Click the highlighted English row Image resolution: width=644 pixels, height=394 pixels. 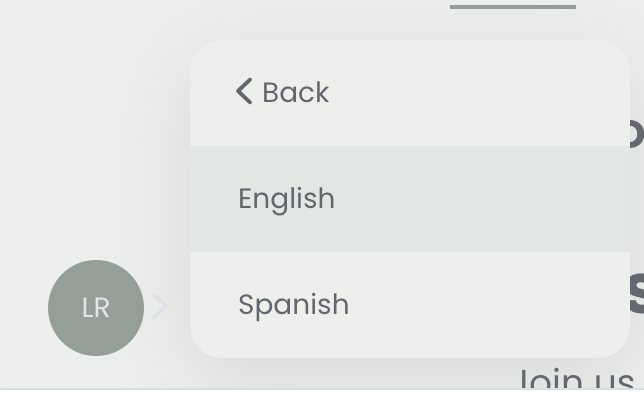tap(409, 199)
